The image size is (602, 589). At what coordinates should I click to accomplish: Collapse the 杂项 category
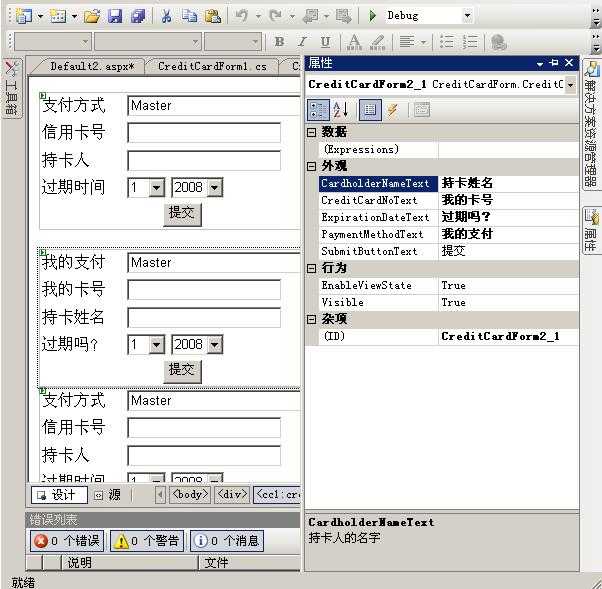[x=312, y=319]
